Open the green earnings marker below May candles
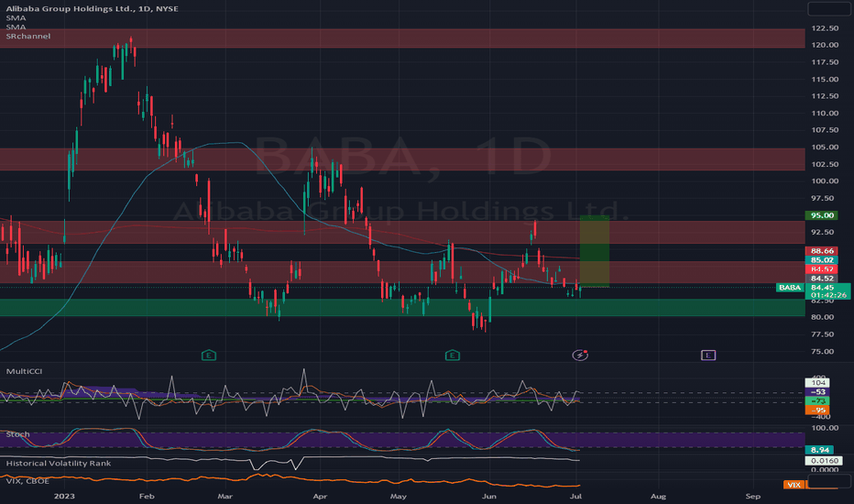Viewport: 854px width, 504px height. [452, 356]
